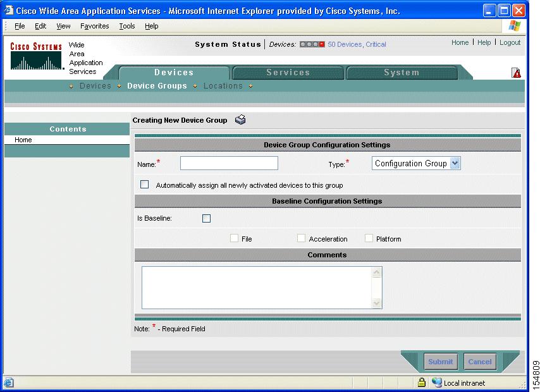Open the Favorites menu
540x392 pixels.
click(95, 26)
